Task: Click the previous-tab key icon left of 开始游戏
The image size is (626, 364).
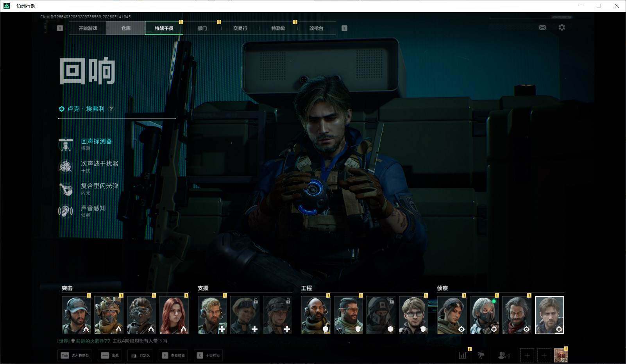Action: coord(60,28)
